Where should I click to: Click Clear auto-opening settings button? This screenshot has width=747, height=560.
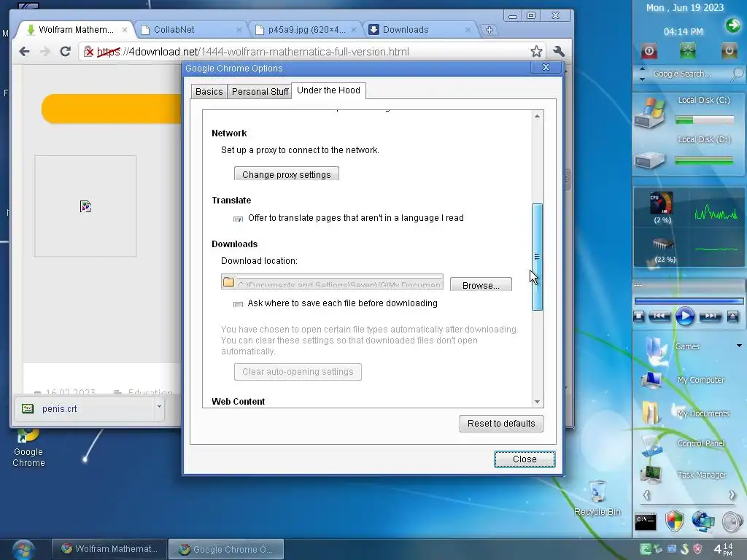[x=298, y=371]
